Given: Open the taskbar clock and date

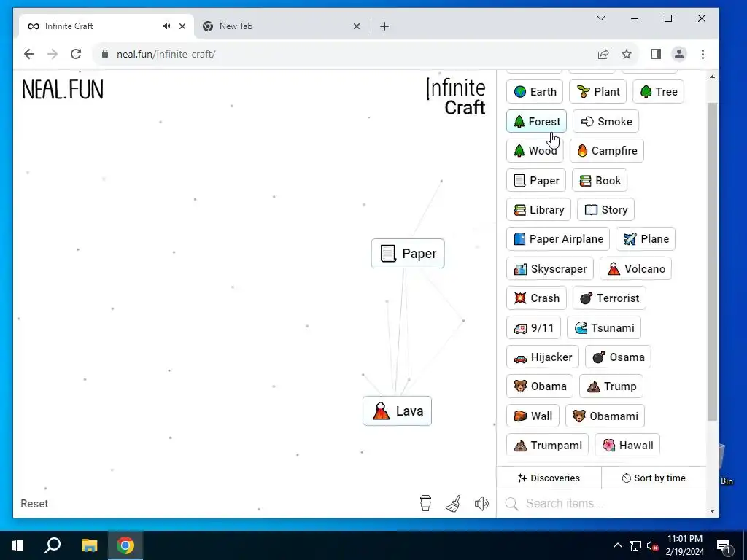Looking at the screenshot, I should tap(684, 545).
